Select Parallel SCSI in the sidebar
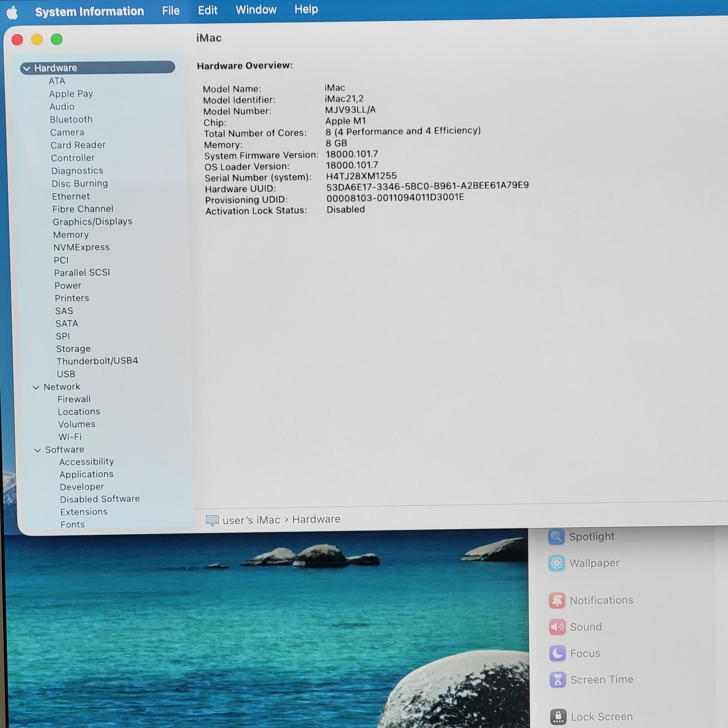Viewport: 728px width, 728px height. 82,273
